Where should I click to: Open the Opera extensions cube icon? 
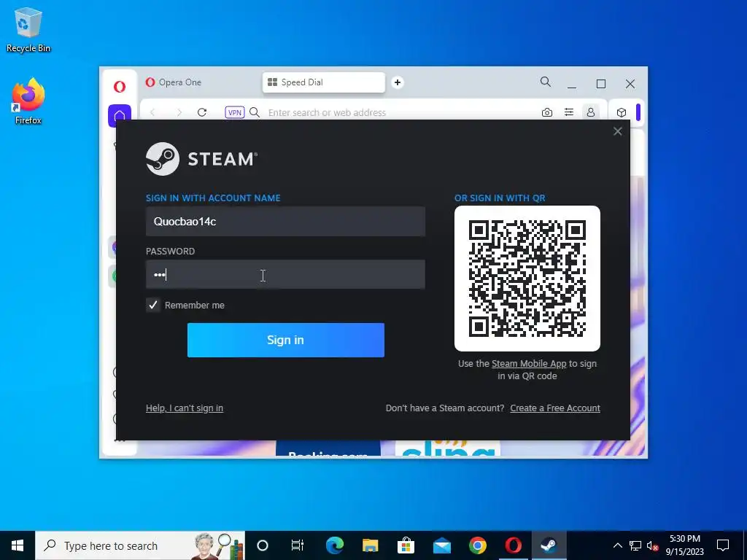click(622, 112)
